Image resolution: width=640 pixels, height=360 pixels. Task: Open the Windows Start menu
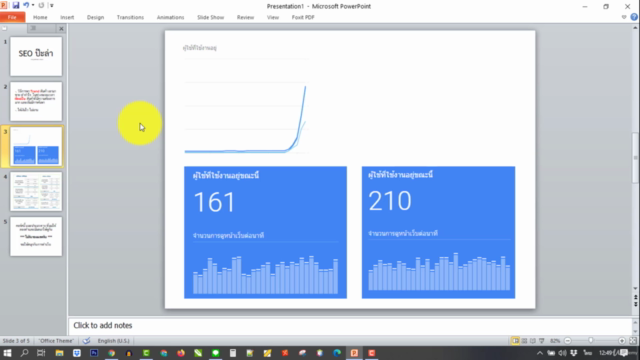pyautogui.click(x=7, y=353)
